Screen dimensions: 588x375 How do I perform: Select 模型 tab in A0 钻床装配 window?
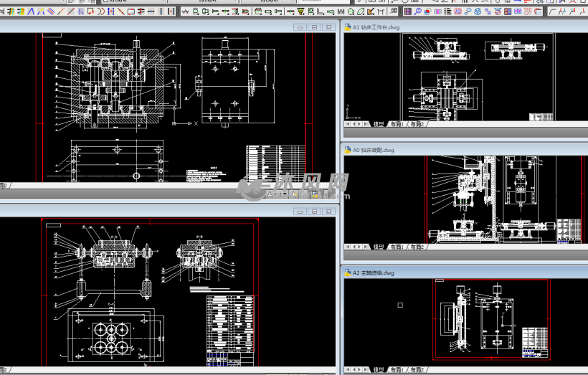click(x=379, y=247)
